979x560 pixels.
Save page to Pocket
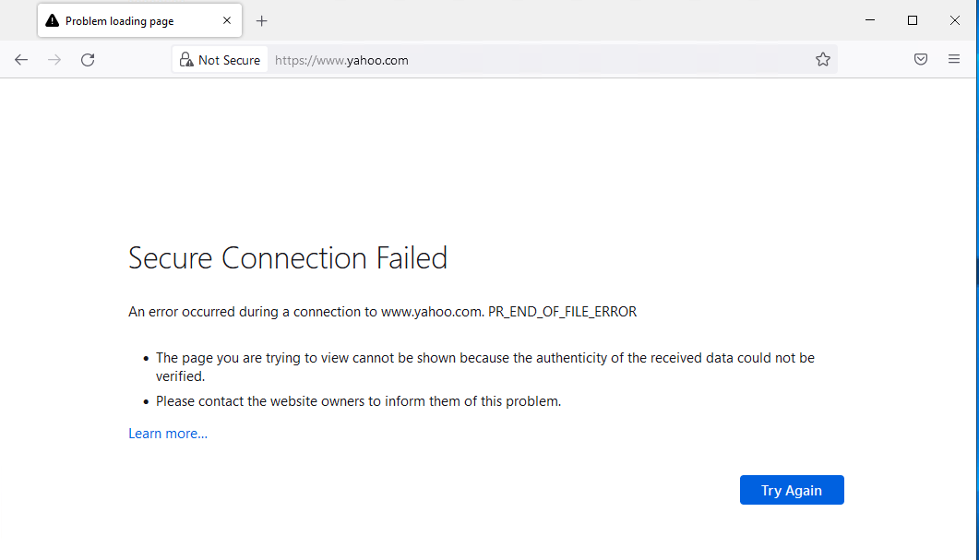tap(920, 60)
